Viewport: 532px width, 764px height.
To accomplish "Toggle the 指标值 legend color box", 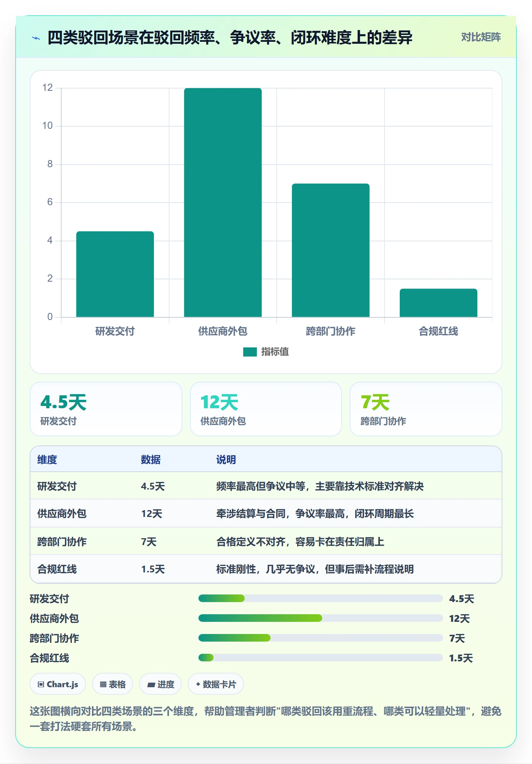I will pos(250,352).
